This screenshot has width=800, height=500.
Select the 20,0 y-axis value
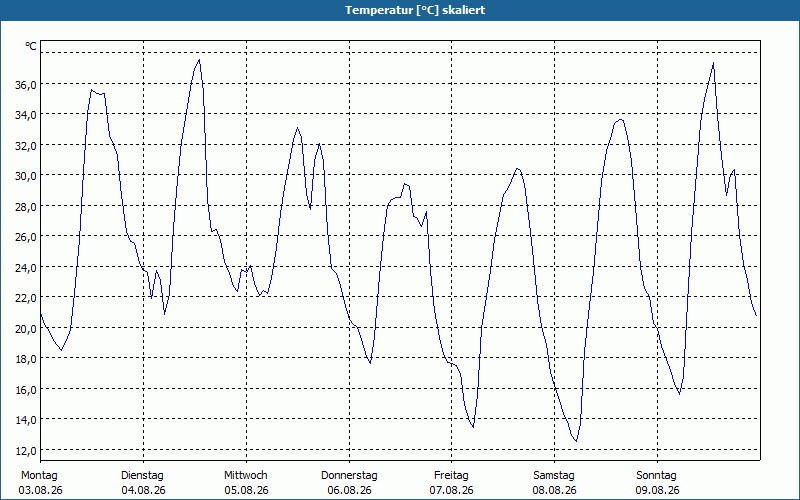(26, 329)
